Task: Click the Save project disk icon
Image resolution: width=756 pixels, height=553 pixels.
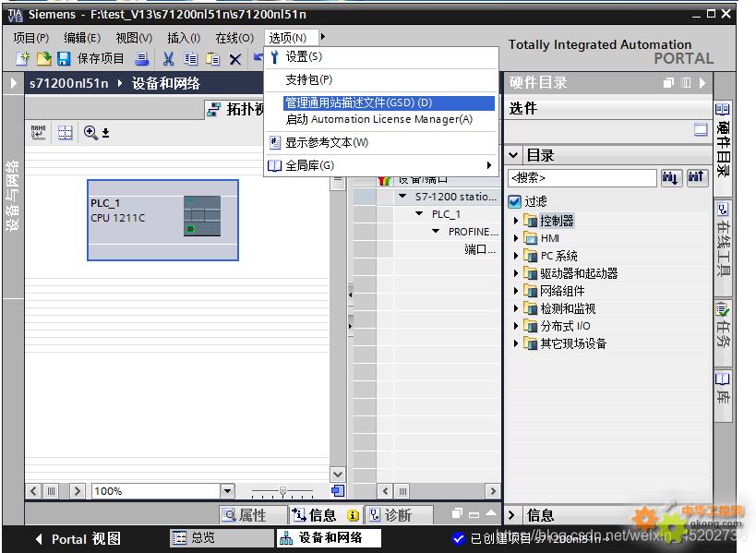Action: pyautogui.click(x=64, y=59)
